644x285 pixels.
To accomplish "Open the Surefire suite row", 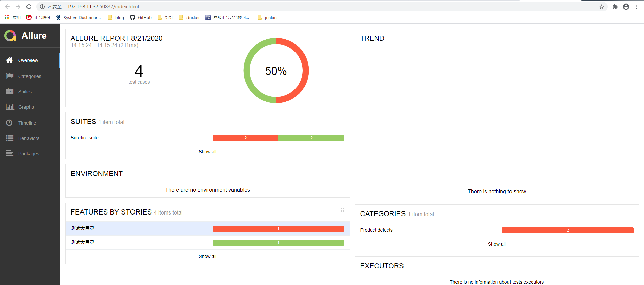I will (208, 138).
